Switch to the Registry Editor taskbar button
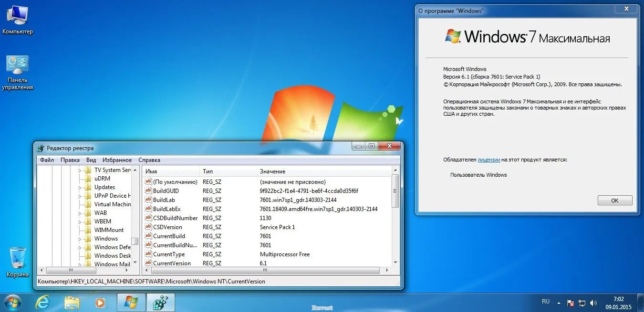Viewport: 644px width, 312px height. tap(161, 302)
